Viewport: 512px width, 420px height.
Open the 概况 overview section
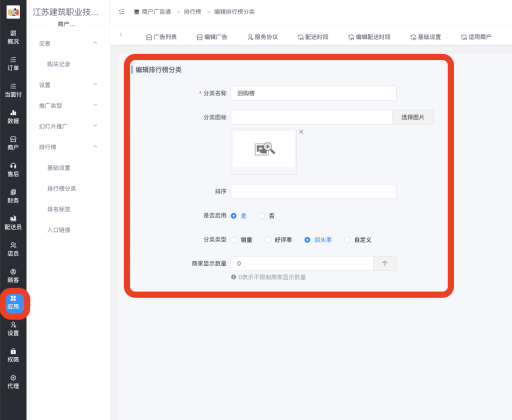click(x=13, y=38)
